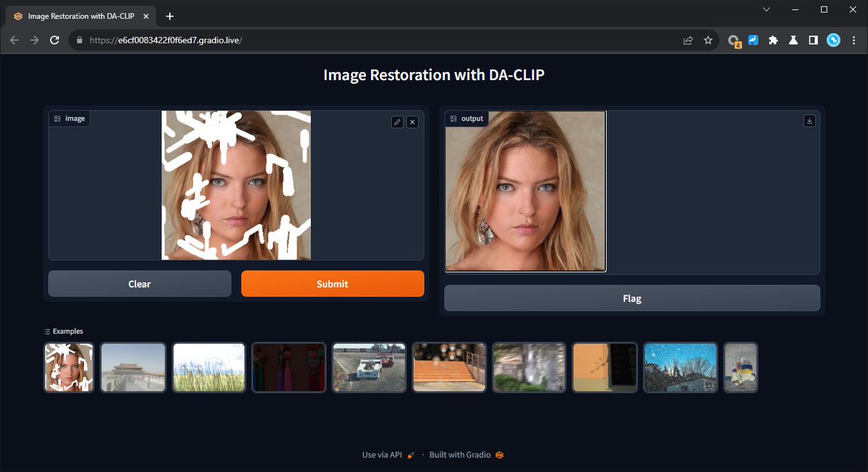Flag the output result

pyautogui.click(x=632, y=298)
